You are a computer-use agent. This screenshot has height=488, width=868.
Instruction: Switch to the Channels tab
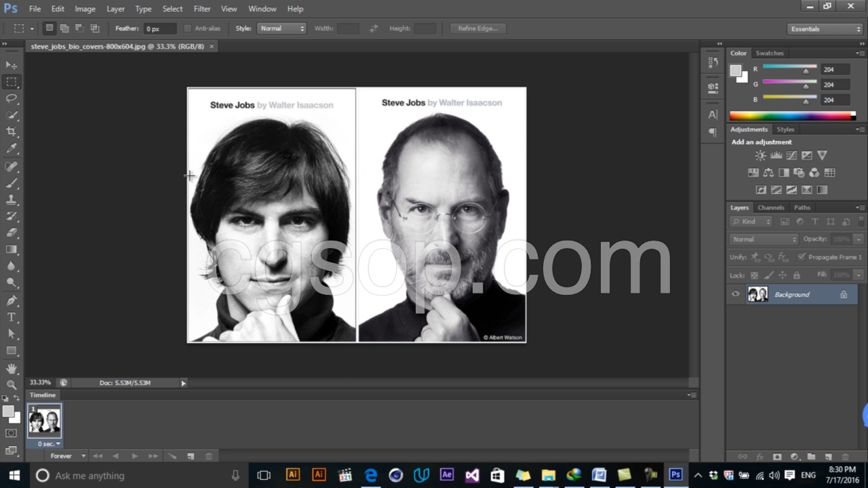pyautogui.click(x=771, y=207)
